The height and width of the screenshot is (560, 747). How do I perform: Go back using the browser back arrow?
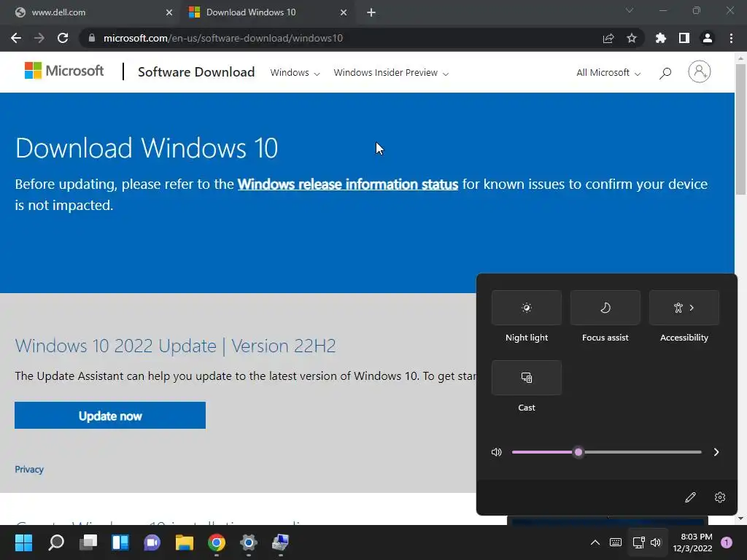pos(16,38)
